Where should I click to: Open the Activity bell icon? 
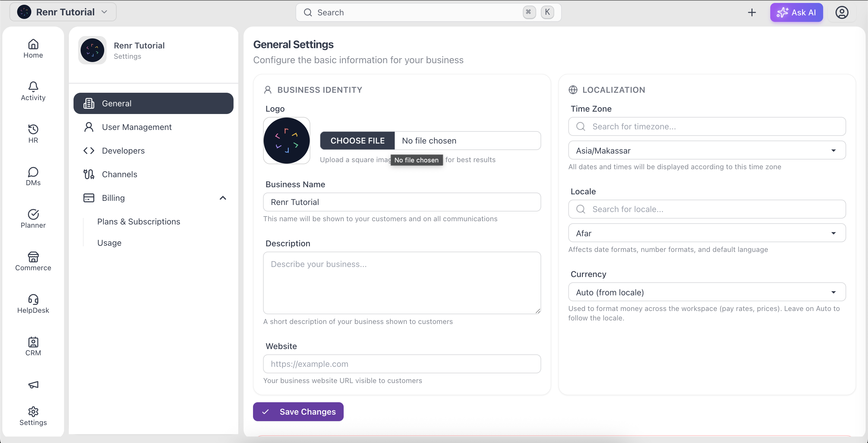[33, 87]
